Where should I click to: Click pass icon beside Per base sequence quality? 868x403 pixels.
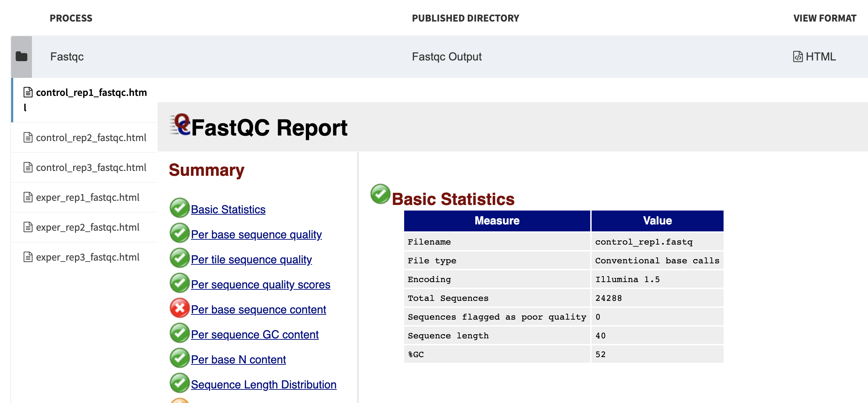(x=180, y=233)
